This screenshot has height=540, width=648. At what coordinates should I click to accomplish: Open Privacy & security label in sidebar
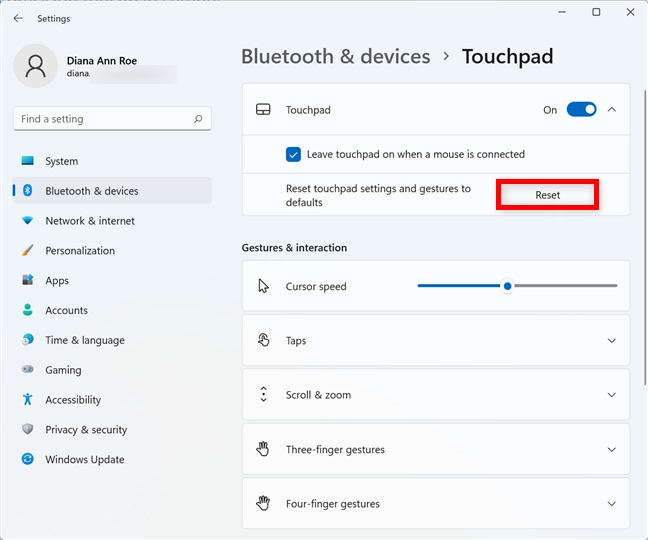pos(86,430)
